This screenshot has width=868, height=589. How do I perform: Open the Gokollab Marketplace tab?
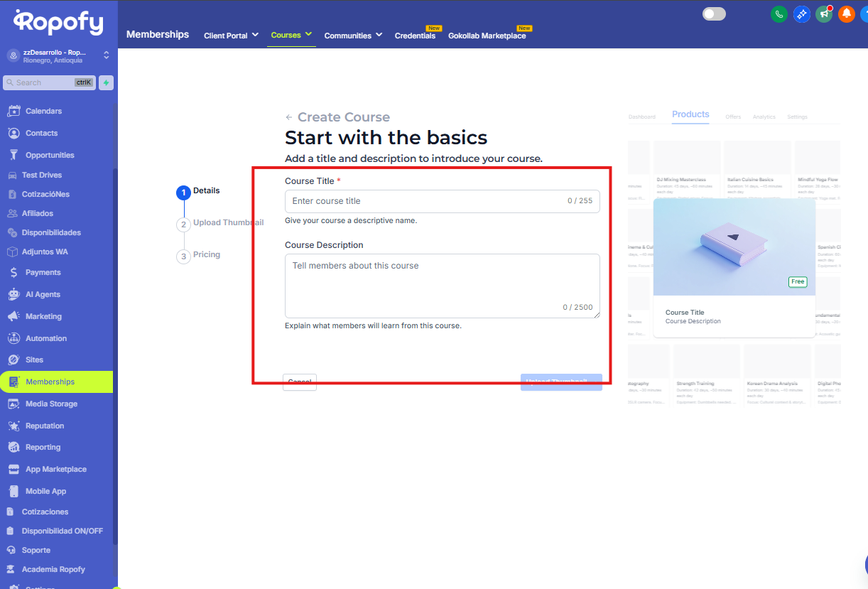tap(487, 36)
